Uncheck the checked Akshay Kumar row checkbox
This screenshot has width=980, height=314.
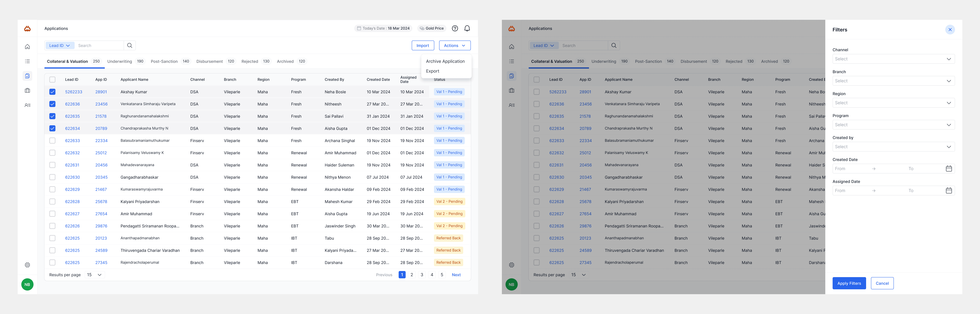pyautogui.click(x=53, y=92)
